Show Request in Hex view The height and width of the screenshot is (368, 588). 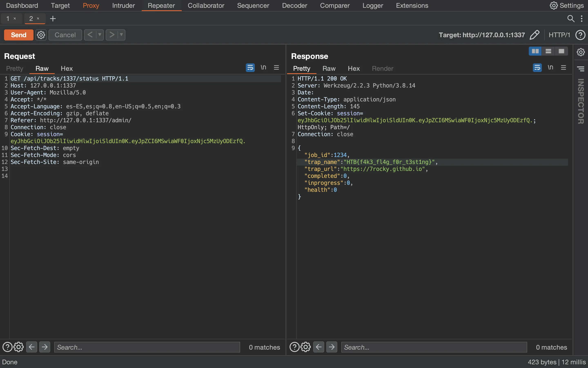pyautogui.click(x=67, y=68)
